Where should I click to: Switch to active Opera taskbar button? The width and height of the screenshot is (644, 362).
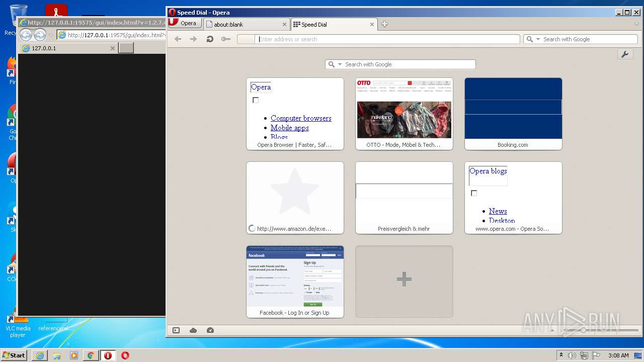point(108,355)
